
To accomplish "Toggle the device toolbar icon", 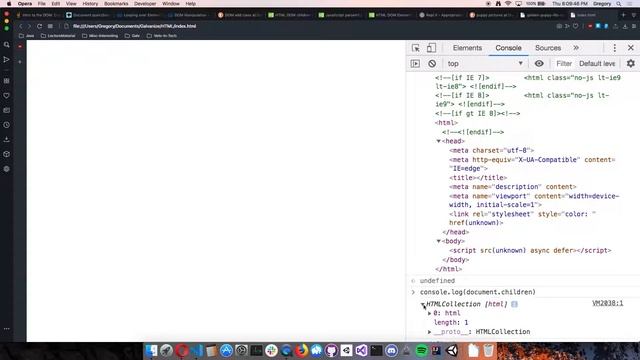I will [x=431, y=48].
